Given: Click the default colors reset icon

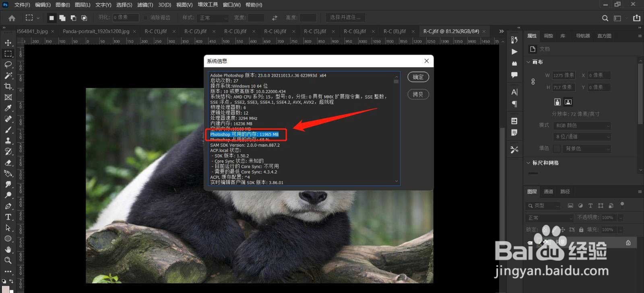Looking at the screenshot, I should pyautogui.click(x=4, y=281).
